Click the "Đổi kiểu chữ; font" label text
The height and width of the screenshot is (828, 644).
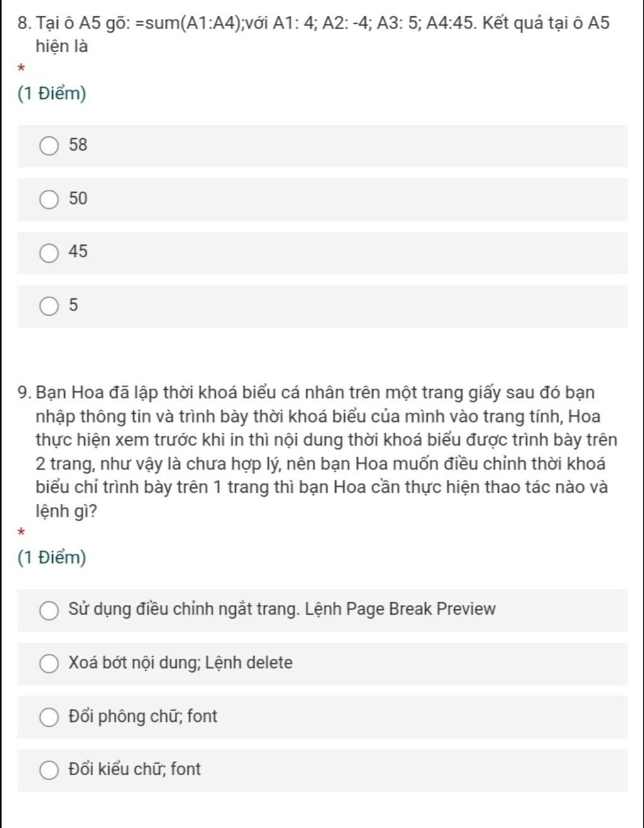tap(135, 769)
